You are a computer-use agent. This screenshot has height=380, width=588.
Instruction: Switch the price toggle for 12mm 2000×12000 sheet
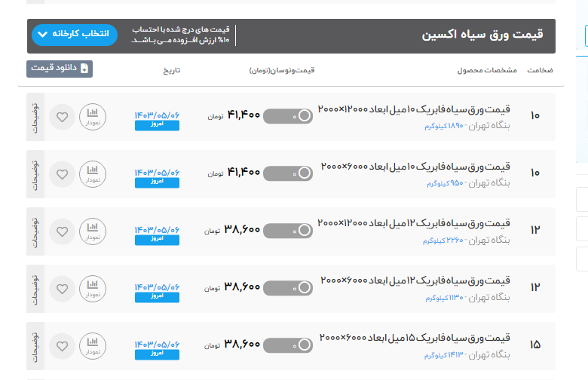point(288,230)
